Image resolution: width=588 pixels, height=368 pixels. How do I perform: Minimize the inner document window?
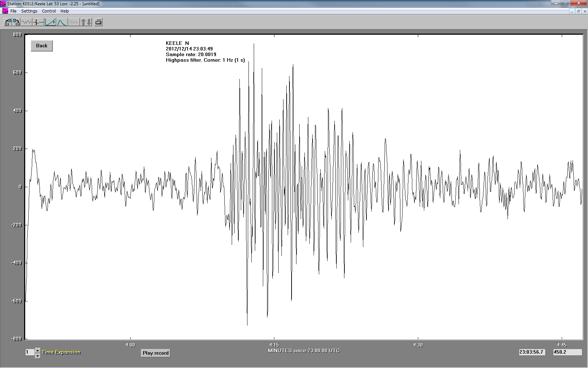click(x=572, y=11)
